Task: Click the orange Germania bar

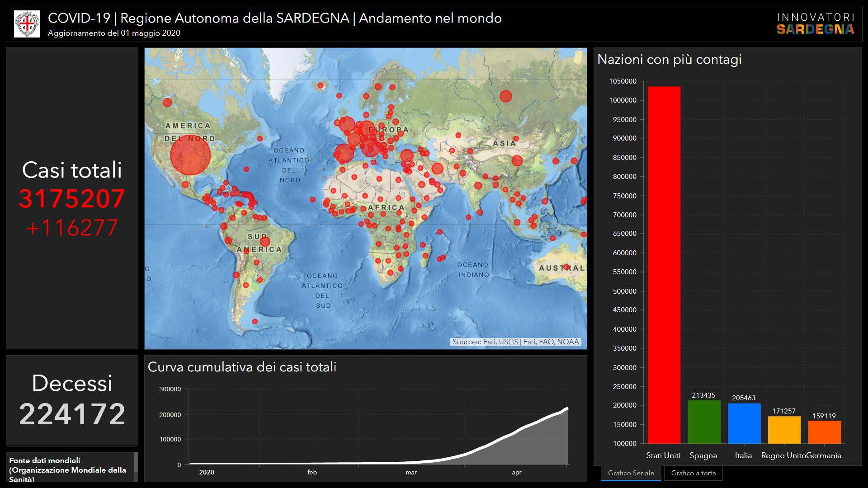Action: click(824, 432)
